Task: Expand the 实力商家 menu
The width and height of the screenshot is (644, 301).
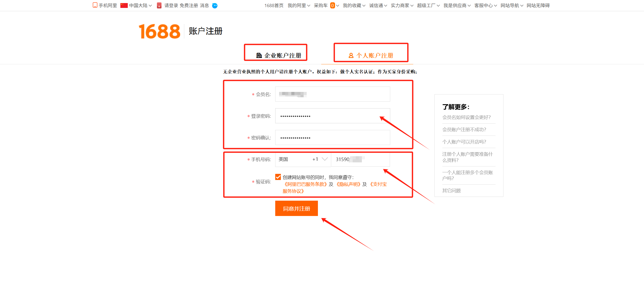Action: point(402,5)
